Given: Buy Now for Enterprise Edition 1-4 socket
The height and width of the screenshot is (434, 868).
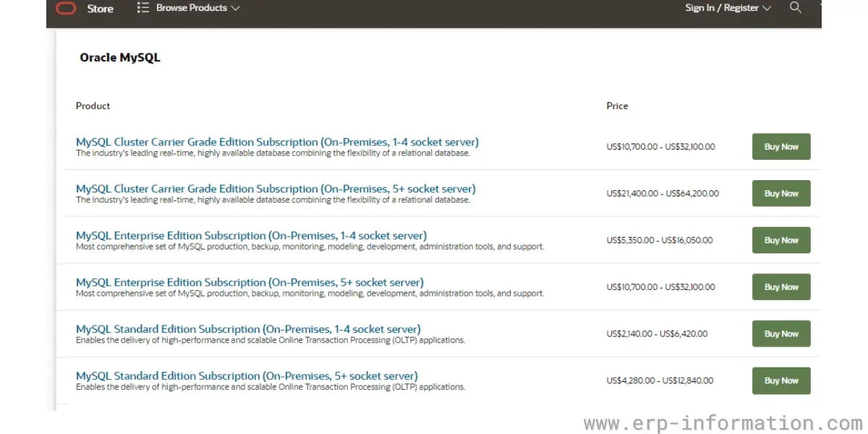Looking at the screenshot, I should (x=781, y=240).
